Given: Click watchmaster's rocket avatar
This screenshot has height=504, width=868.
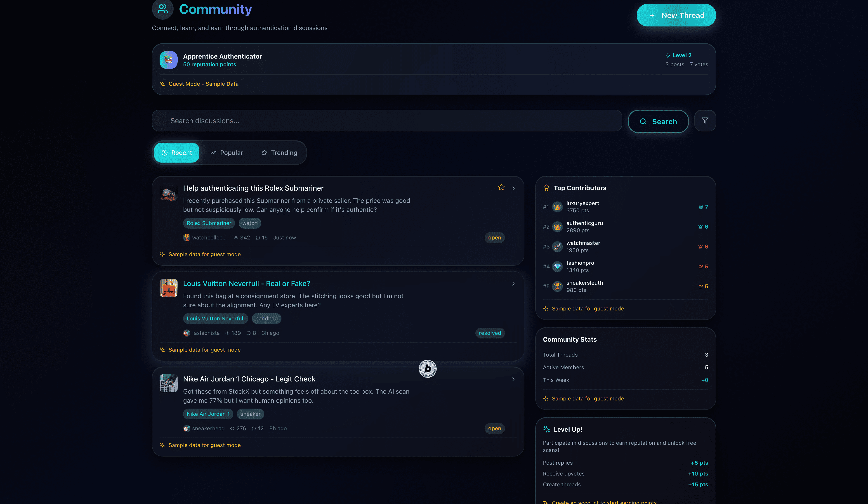Looking at the screenshot, I should (x=557, y=247).
